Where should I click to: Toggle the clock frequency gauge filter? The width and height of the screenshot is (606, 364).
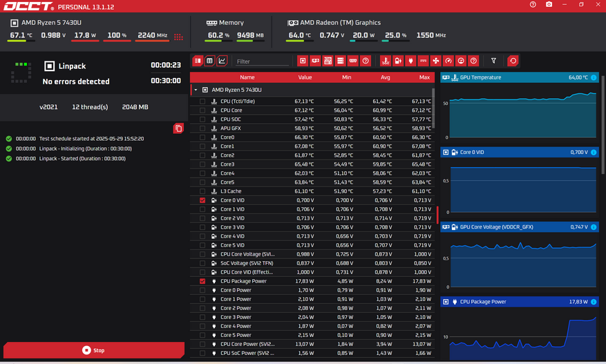coord(448,61)
